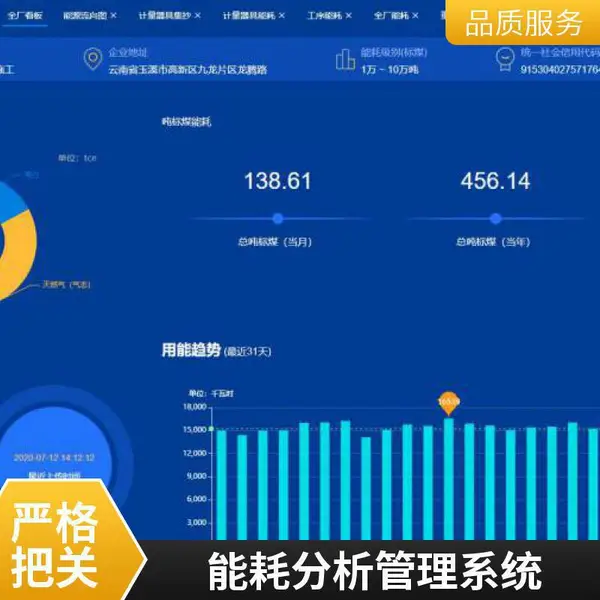Click the location pin icon beside 企业地址
This screenshot has width=600, height=600.
point(93,59)
